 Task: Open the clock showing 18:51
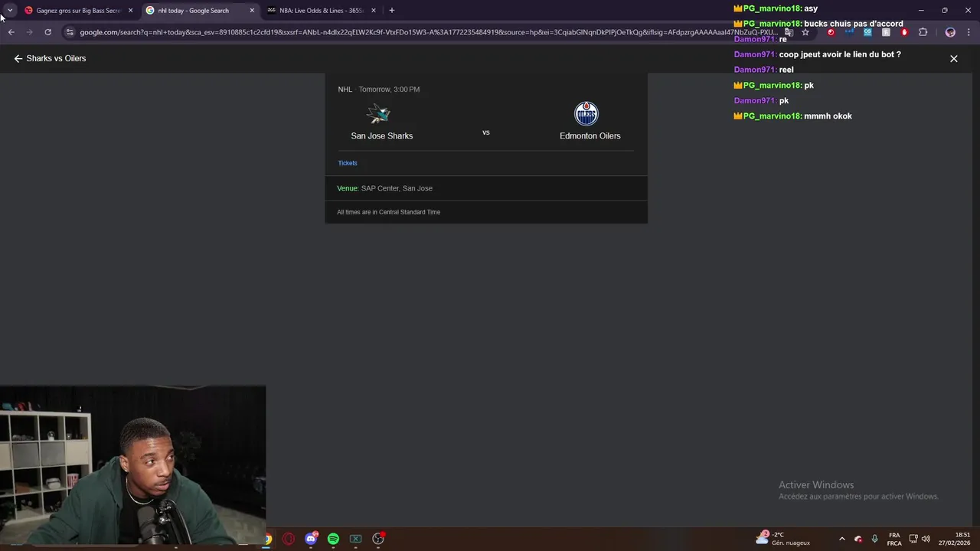tap(955, 539)
